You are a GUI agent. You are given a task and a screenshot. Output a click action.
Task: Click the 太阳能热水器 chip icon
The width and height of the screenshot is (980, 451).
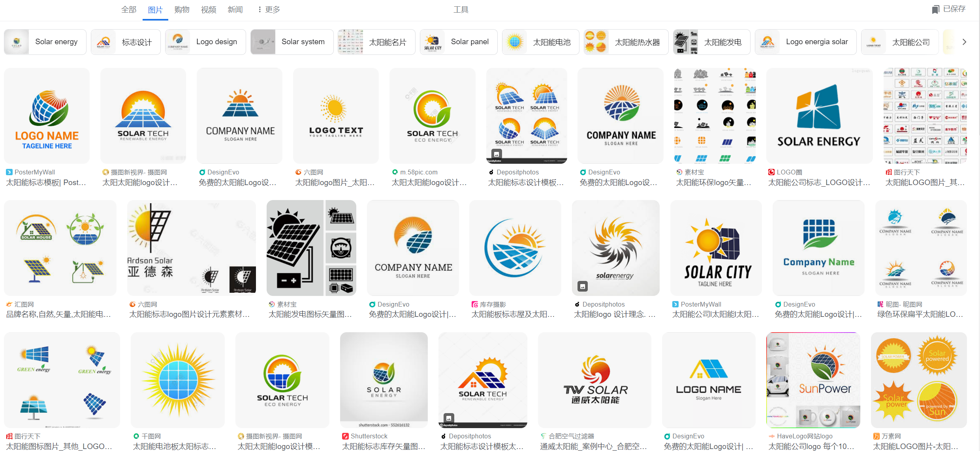[596, 42]
